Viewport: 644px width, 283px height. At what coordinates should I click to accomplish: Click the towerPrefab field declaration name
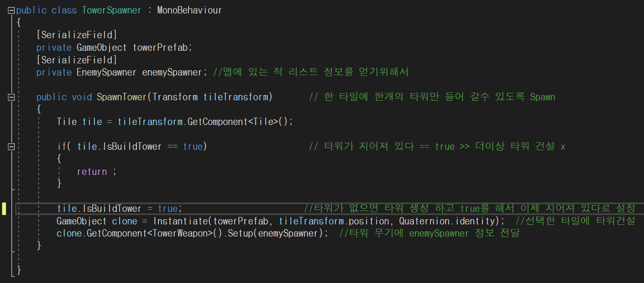tap(161, 48)
